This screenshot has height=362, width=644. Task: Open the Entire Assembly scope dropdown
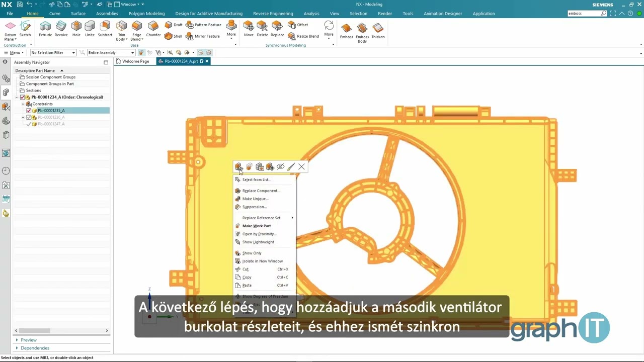[x=111, y=53]
